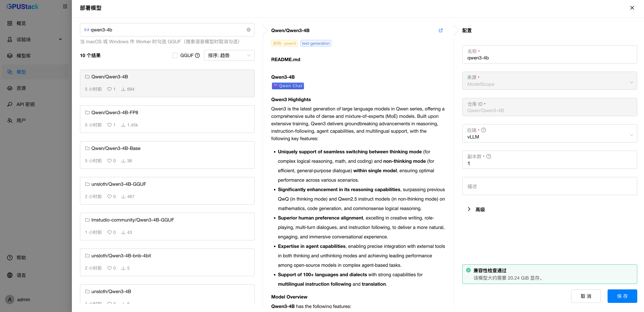Click the 用户 person icon
The height and width of the screenshot is (312, 644).
coord(10,121)
